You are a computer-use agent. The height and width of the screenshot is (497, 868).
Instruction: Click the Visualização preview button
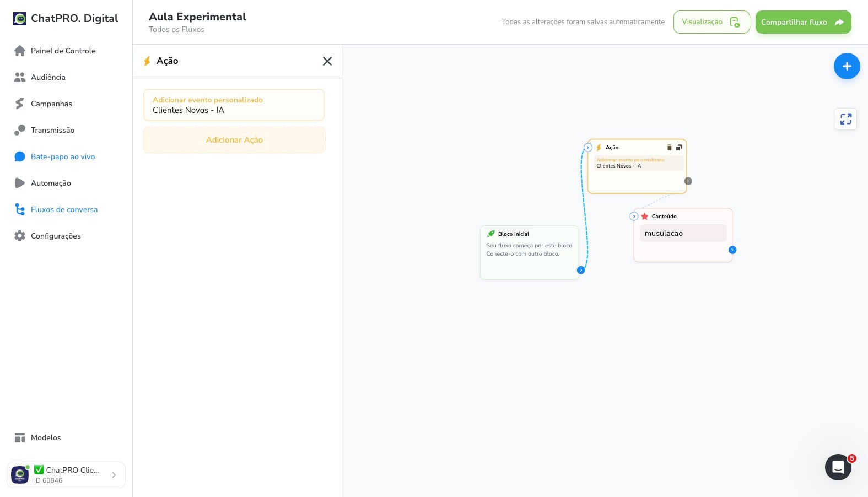(x=711, y=22)
